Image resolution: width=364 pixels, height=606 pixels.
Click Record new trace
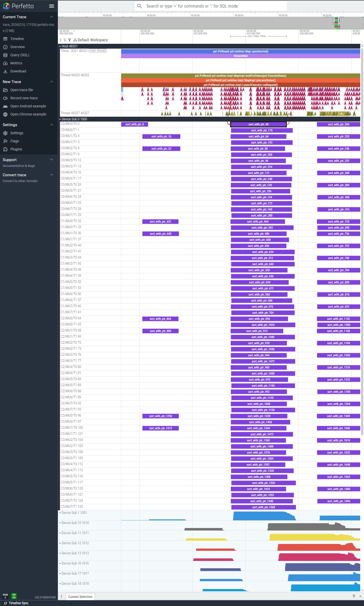[x=24, y=98]
